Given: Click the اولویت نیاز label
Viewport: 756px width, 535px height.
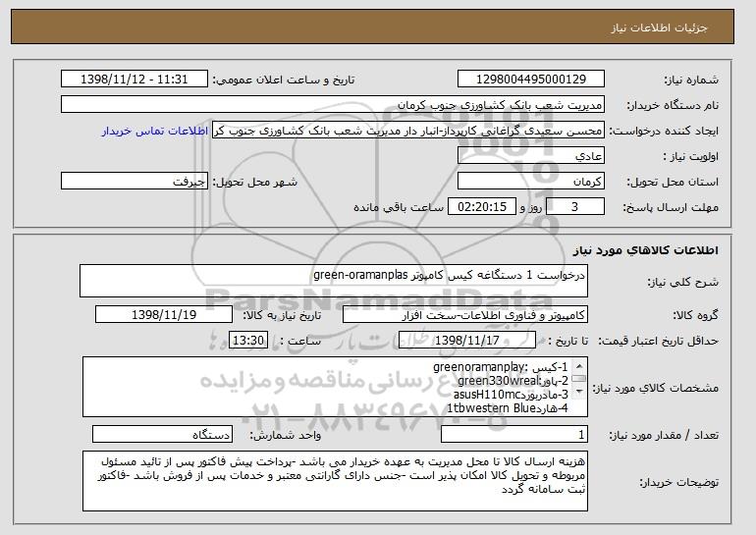Looking at the screenshot, I should click(x=691, y=156).
